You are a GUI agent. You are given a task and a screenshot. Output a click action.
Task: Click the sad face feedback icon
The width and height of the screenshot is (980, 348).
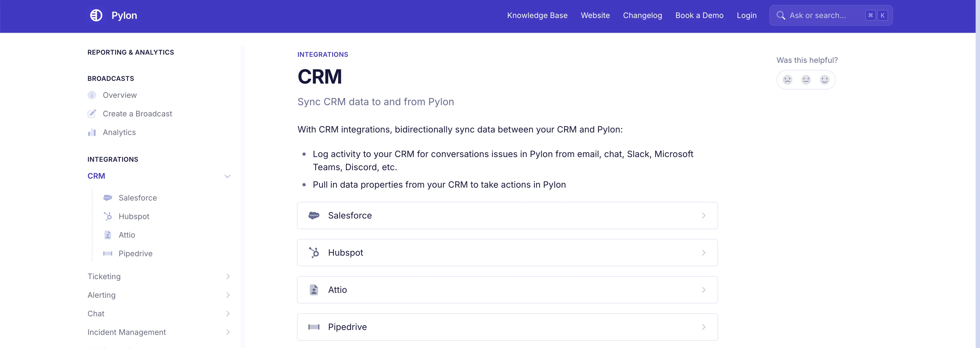pyautogui.click(x=787, y=80)
